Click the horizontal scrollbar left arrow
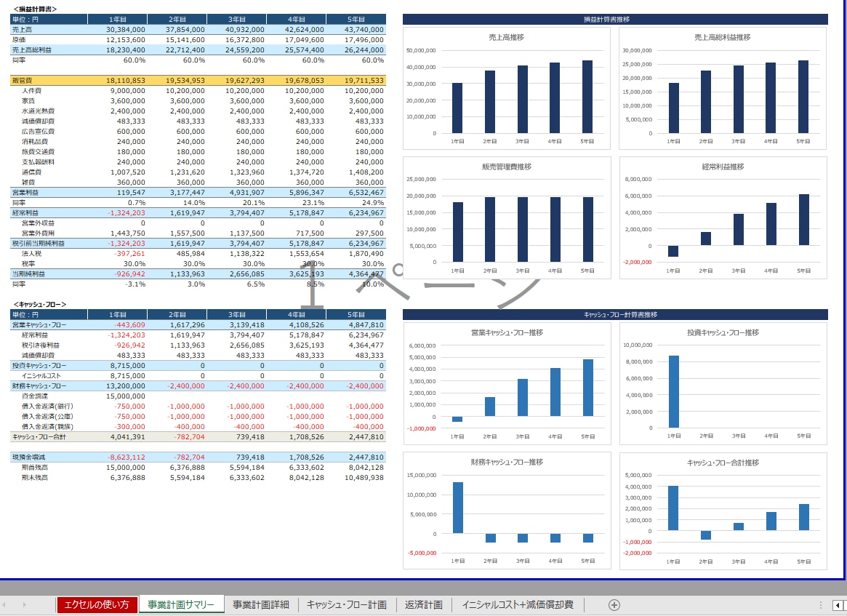 (838, 605)
